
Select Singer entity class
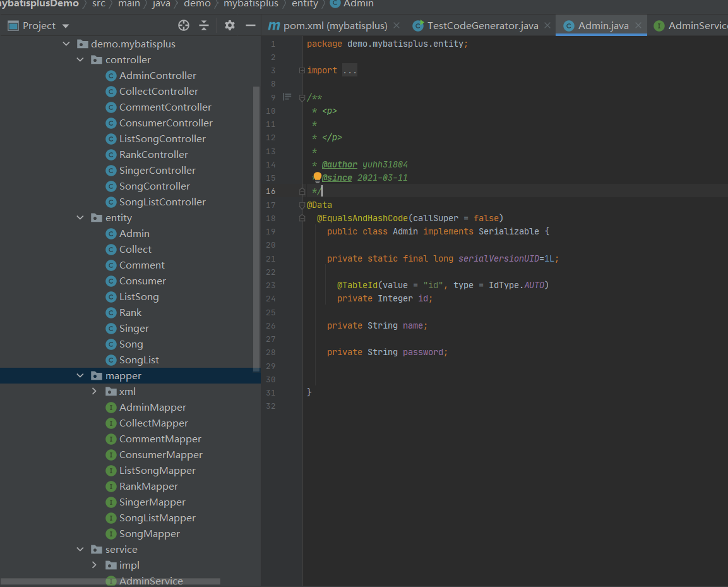134,328
